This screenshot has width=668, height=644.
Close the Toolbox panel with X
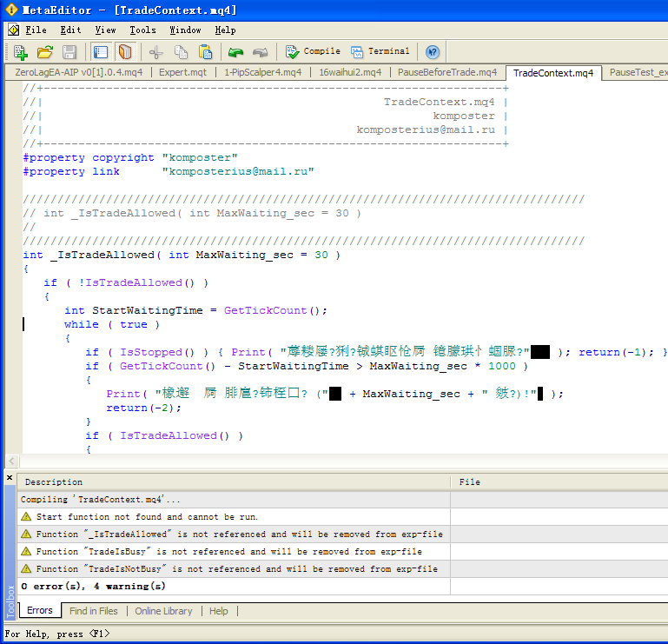tap(10, 479)
